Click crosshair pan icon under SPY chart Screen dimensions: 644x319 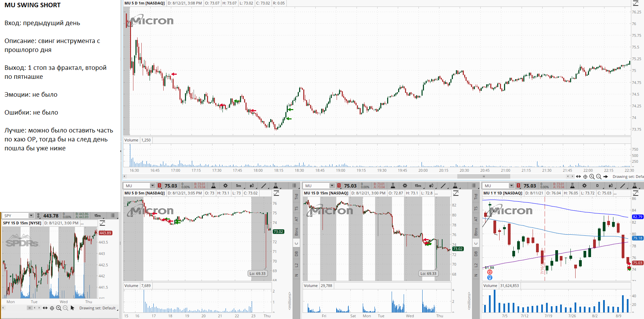[52, 308]
